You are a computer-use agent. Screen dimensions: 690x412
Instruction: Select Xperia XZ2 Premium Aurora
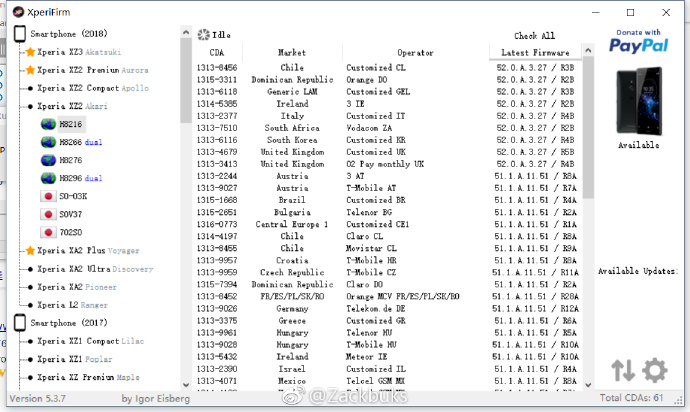tap(92, 70)
